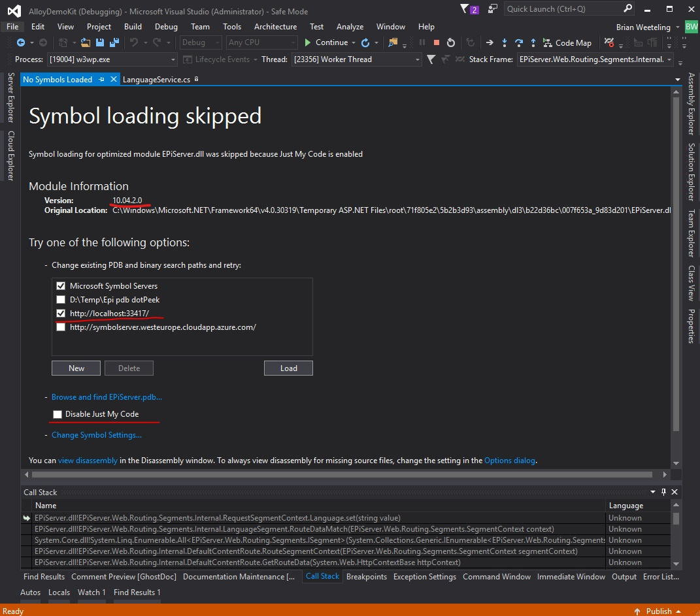Enable Disable Just My Code checkbox
This screenshot has width=700, height=616.
click(x=57, y=414)
